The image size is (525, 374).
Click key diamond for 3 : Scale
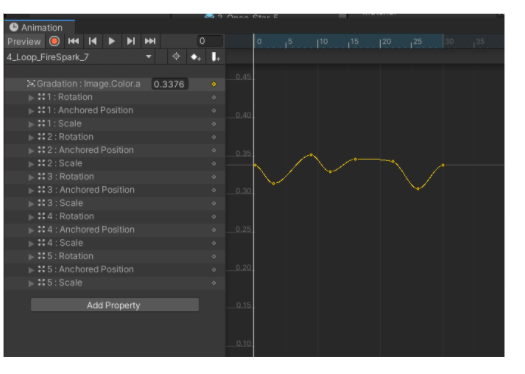214,203
